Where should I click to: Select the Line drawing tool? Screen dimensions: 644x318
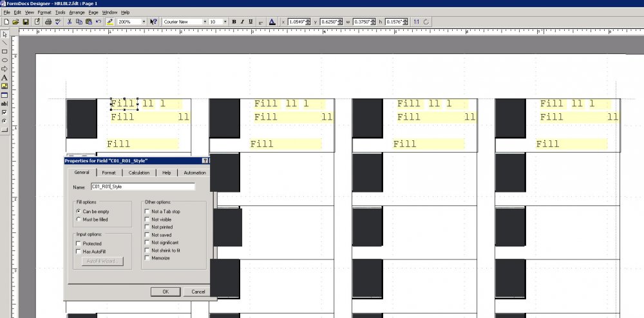[5, 42]
